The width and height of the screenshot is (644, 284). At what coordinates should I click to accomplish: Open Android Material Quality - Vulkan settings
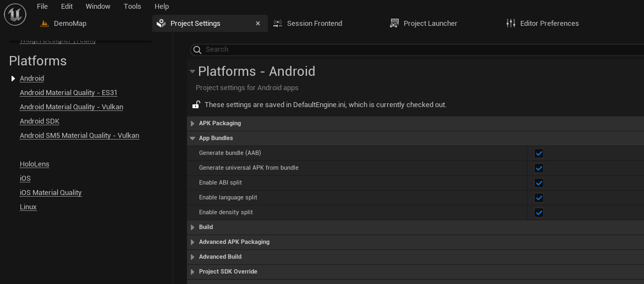pyautogui.click(x=71, y=107)
